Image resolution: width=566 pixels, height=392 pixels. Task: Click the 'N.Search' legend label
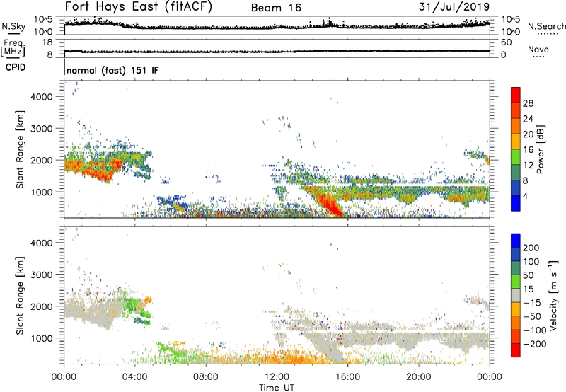click(x=546, y=26)
